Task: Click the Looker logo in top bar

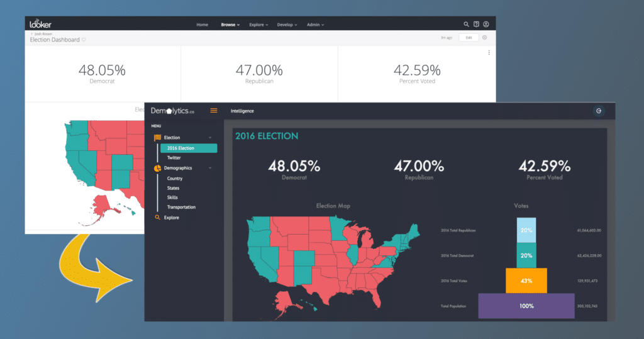Action: point(40,24)
